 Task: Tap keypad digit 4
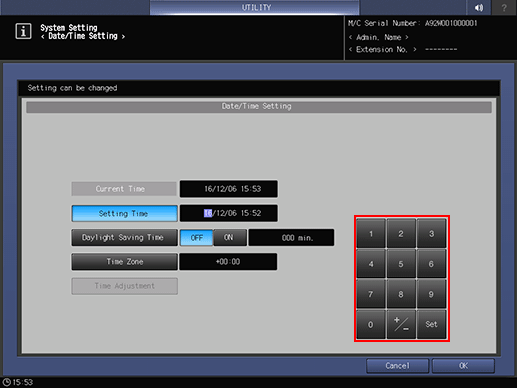(x=371, y=264)
